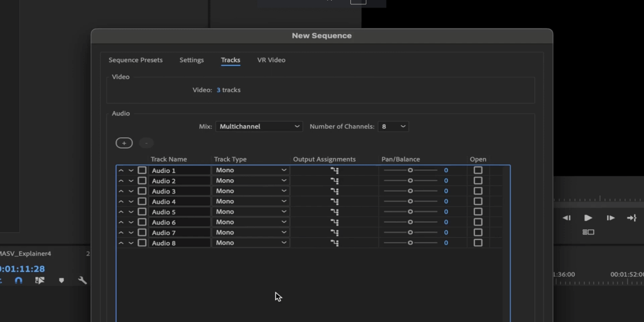Image resolution: width=644 pixels, height=322 pixels.
Task: Click the timeline timecode 00:01:11:28
Action: [23, 269]
